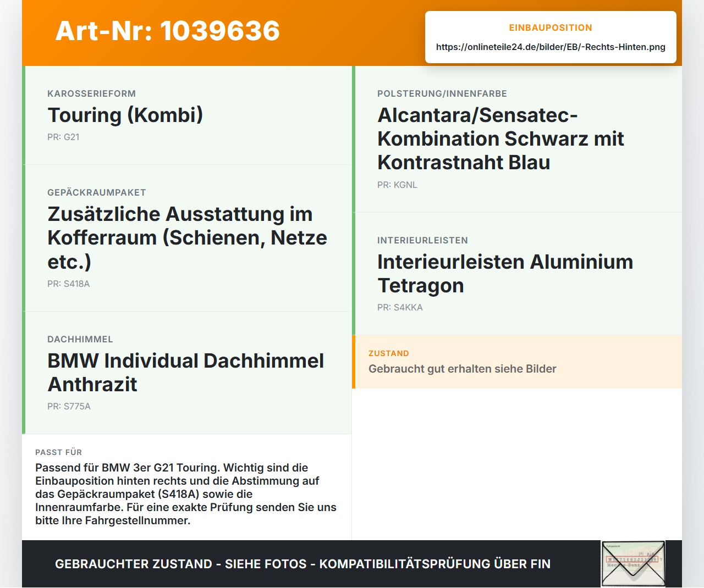This screenshot has width=704, height=588.
Task: Click PR: S418A code
Action: click(x=69, y=284)
